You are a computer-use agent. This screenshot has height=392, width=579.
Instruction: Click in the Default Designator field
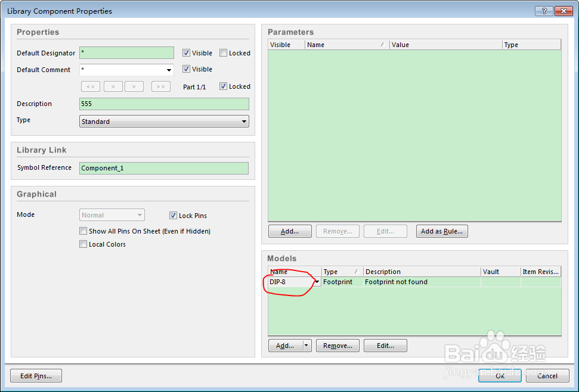coord(126,53)
